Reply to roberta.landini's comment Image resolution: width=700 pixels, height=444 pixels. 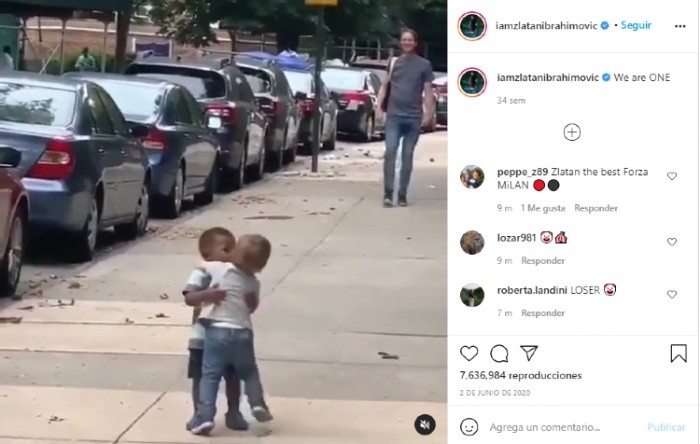click(543, 313)
